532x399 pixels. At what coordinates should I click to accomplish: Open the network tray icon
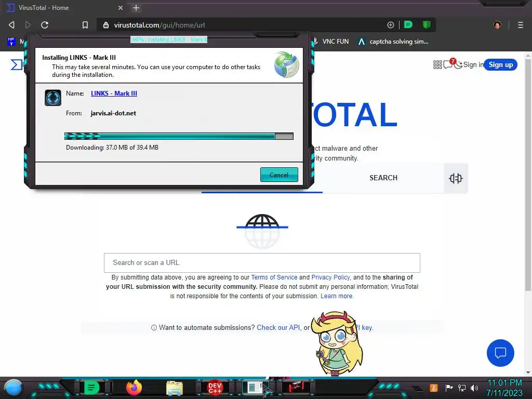point(462,388)
